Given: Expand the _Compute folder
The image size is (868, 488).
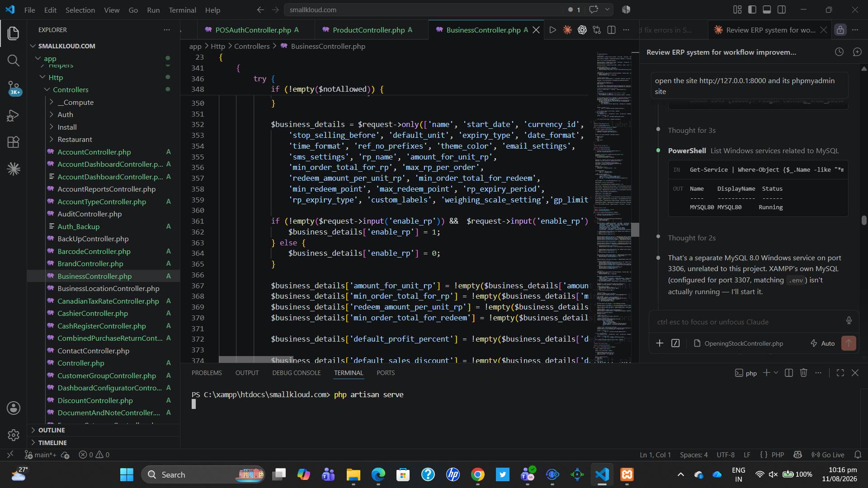Looking at the screenshot, I should point(75,102).
